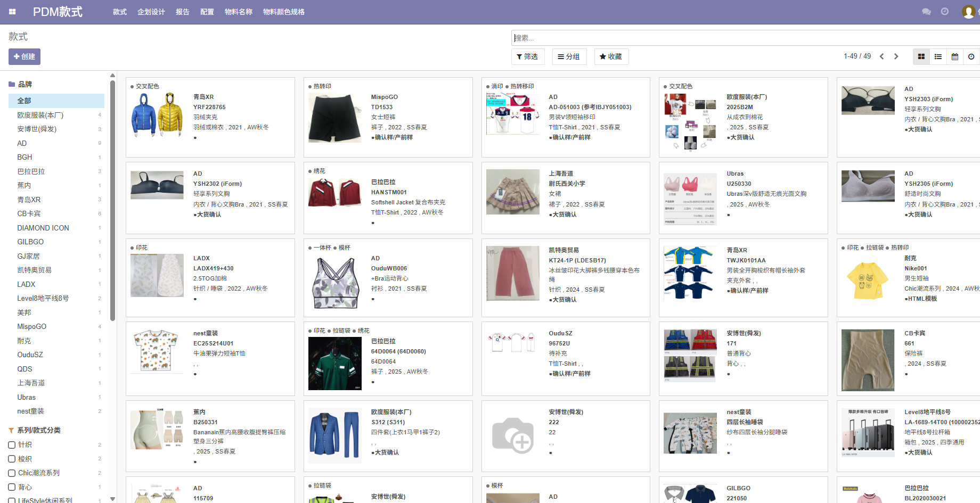Switch to list view

938,56
